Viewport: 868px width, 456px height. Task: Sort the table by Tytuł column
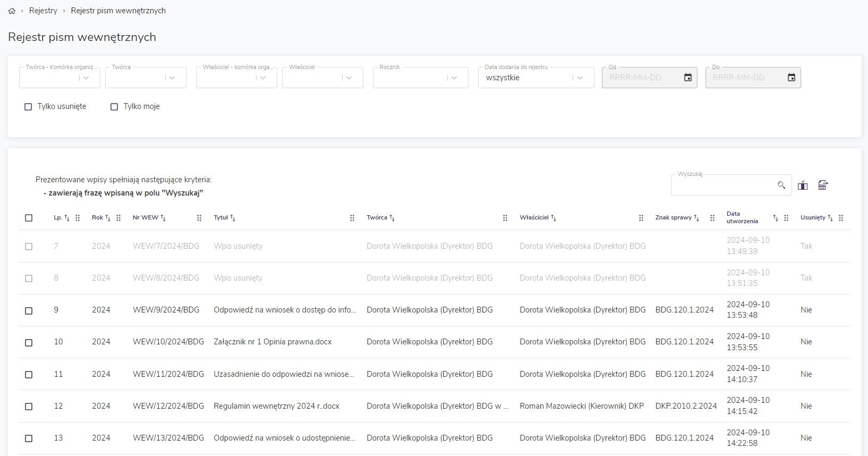233,218
